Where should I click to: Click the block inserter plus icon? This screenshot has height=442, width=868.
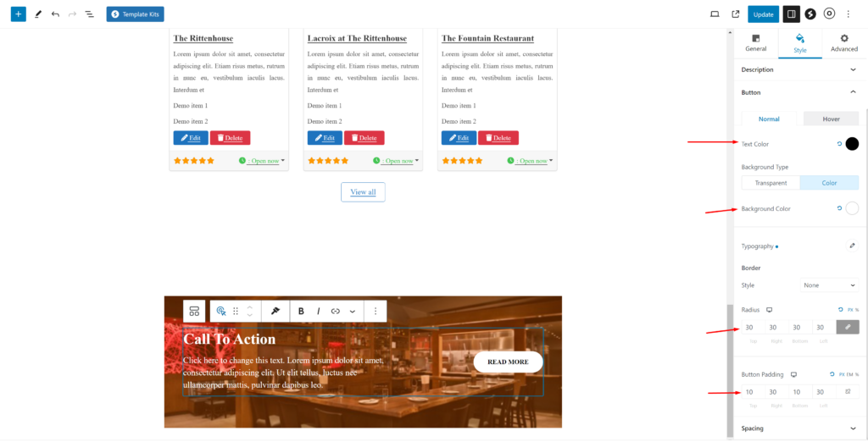(19, 14)
